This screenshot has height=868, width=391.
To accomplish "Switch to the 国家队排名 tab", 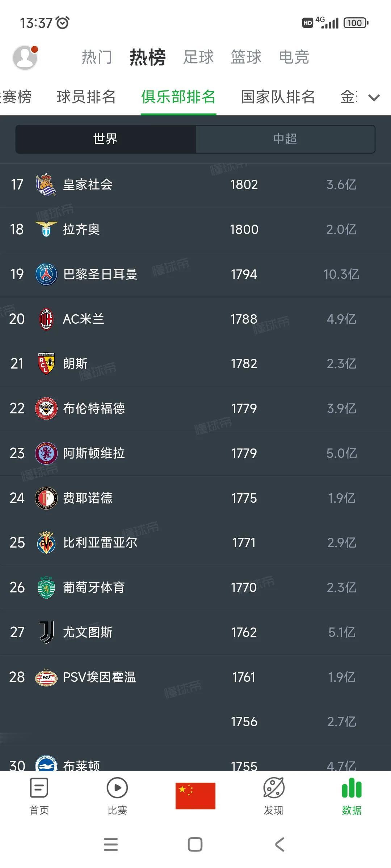I will click(x=278, y=97).
